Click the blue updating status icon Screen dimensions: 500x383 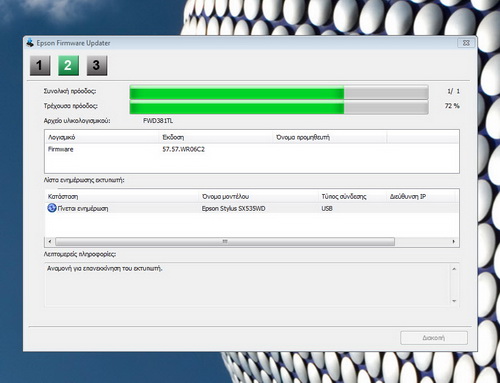(52, 208)
